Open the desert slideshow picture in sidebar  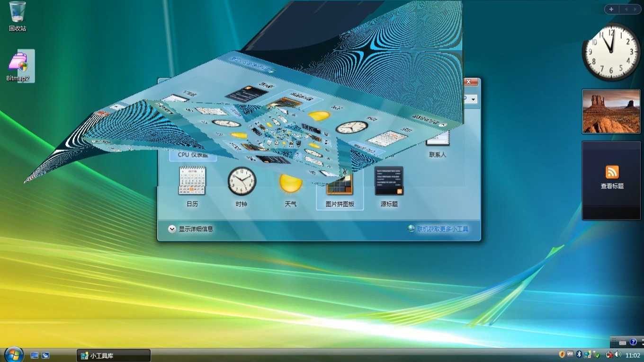611,111
